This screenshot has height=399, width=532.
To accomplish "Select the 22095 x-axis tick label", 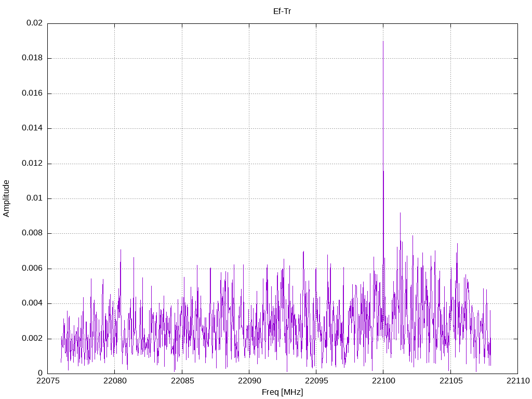I will [316, 381].
